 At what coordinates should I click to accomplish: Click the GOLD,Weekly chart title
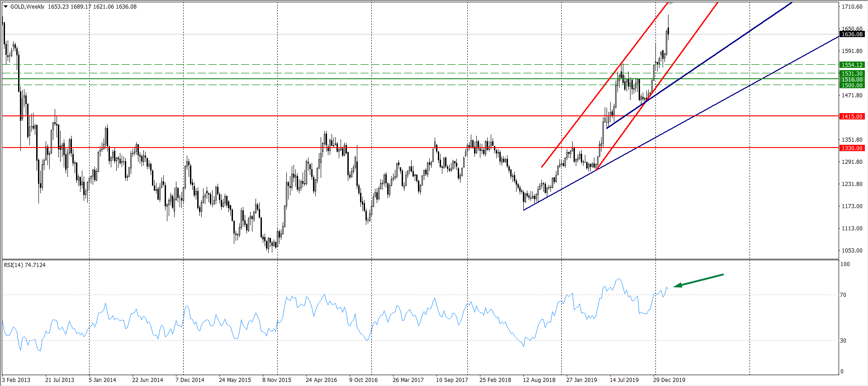[27, 7]
